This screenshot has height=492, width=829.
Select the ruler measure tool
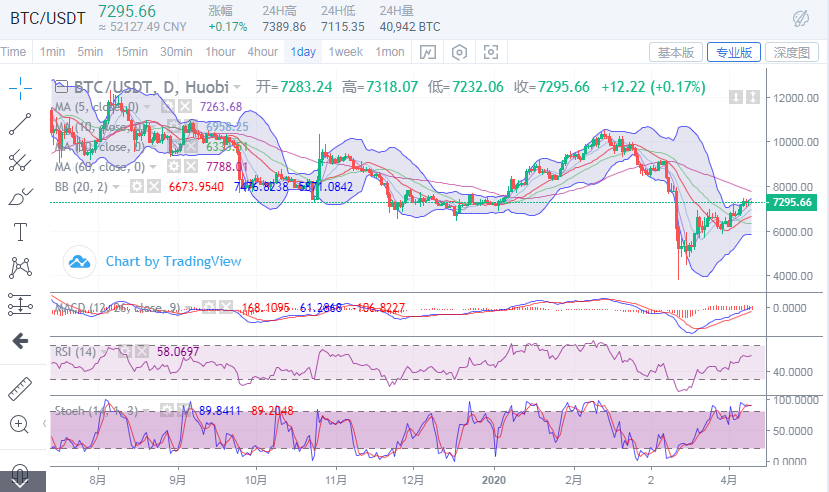pos(20,389)
